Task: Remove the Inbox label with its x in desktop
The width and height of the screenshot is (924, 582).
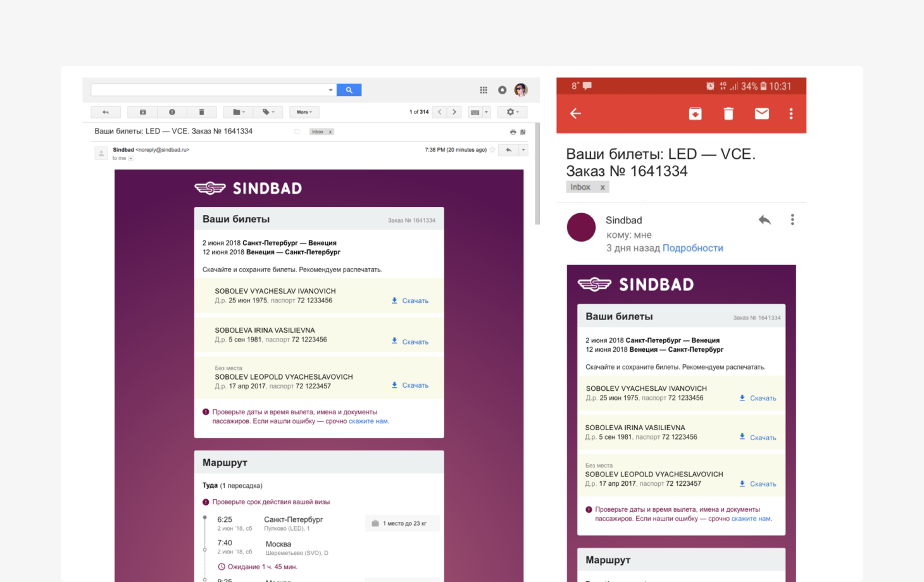Action: click(330, 132)
